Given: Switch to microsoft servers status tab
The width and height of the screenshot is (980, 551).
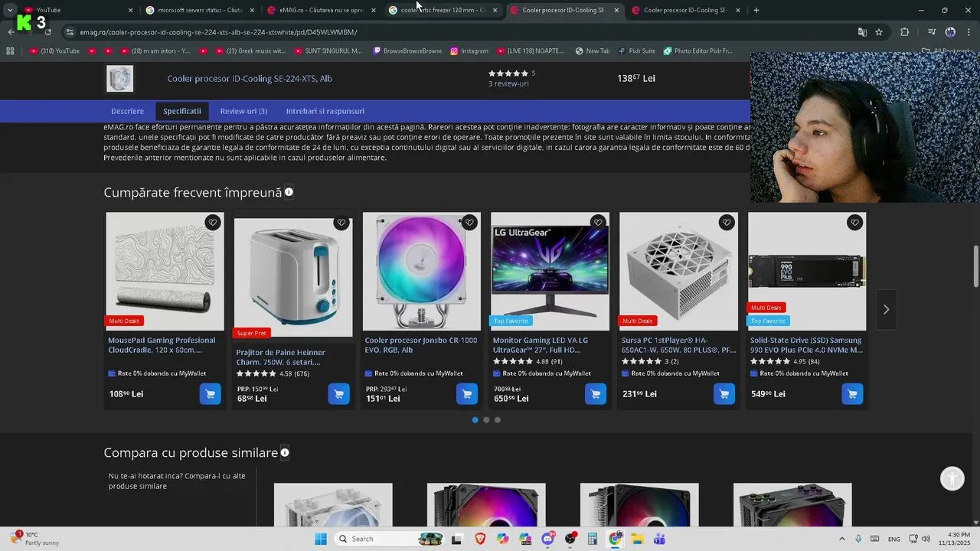Looking at the screenshot, I should pos(200,10).
